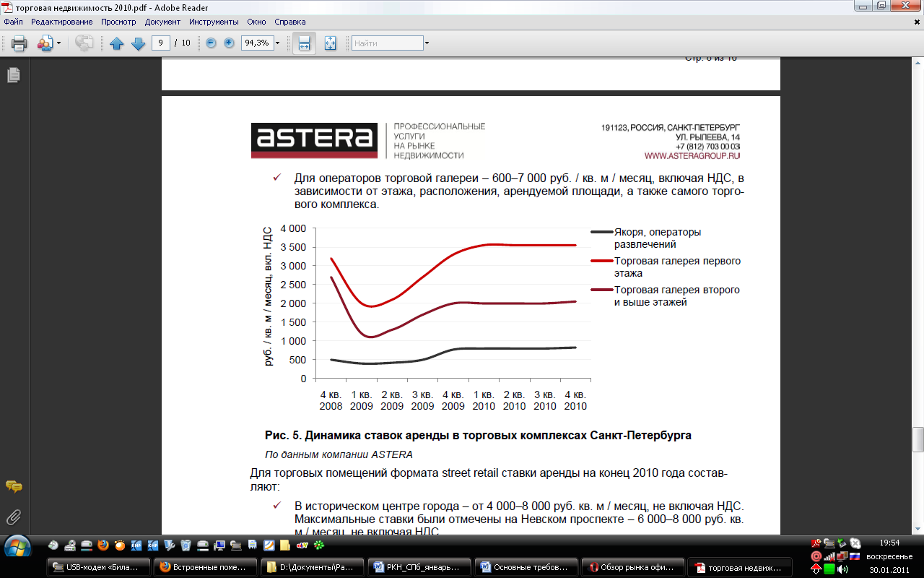This screenshot has height=578, width=924.
Task: Click the volume speaker icon in system tray
Action: pos(842,569)
